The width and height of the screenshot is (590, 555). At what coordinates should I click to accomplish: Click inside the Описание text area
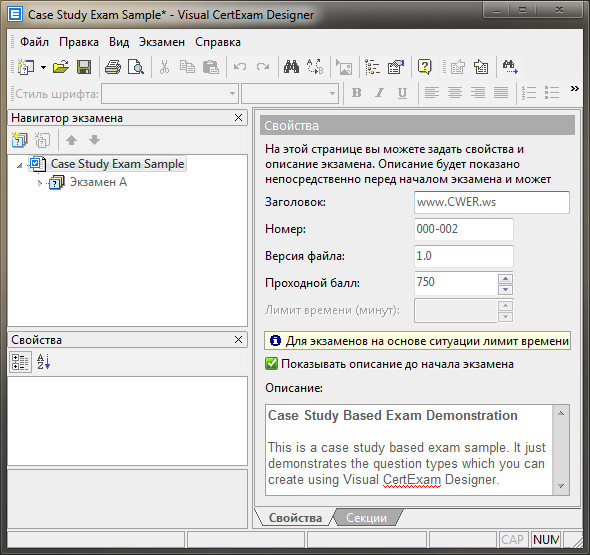(x=409, y=450)
